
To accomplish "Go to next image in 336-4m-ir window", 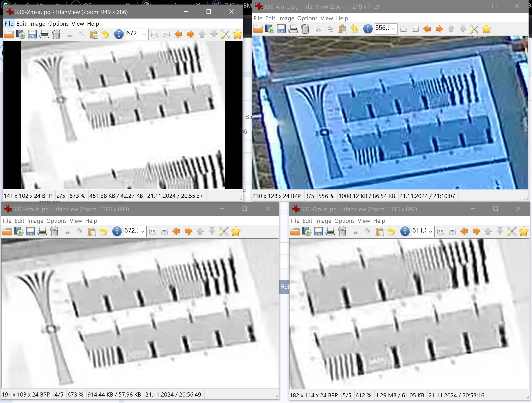I will click(188, 231).
